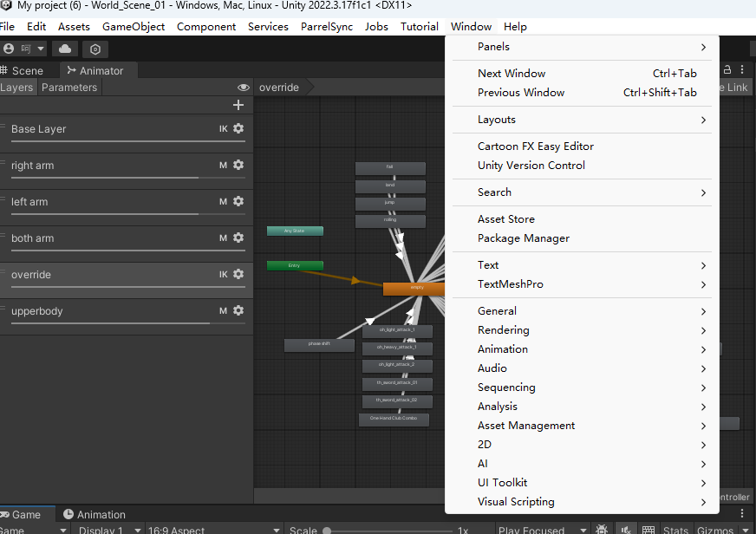Switch to the Scene tab
Screen dimensions: 756x534
pyautogui.click(x=23, y=70)
